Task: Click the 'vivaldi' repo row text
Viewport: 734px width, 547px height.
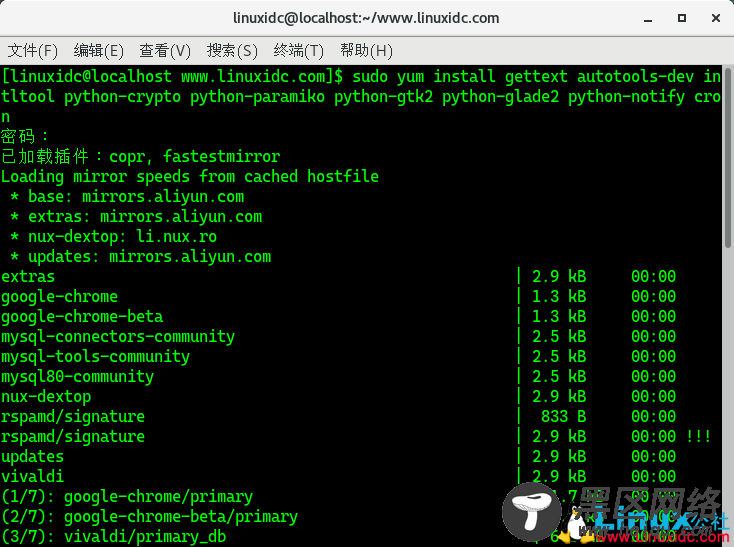Action: [x=32, y=476]
